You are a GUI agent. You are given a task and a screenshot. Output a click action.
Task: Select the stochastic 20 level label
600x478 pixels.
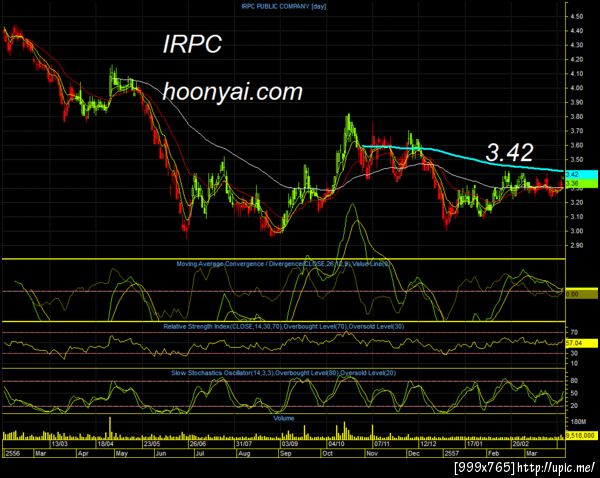click(574, 406)
